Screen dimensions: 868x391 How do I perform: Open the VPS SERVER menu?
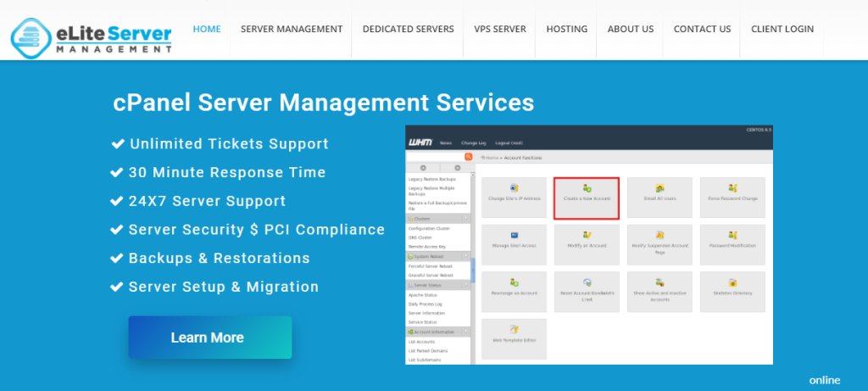(x=500, y=29)
